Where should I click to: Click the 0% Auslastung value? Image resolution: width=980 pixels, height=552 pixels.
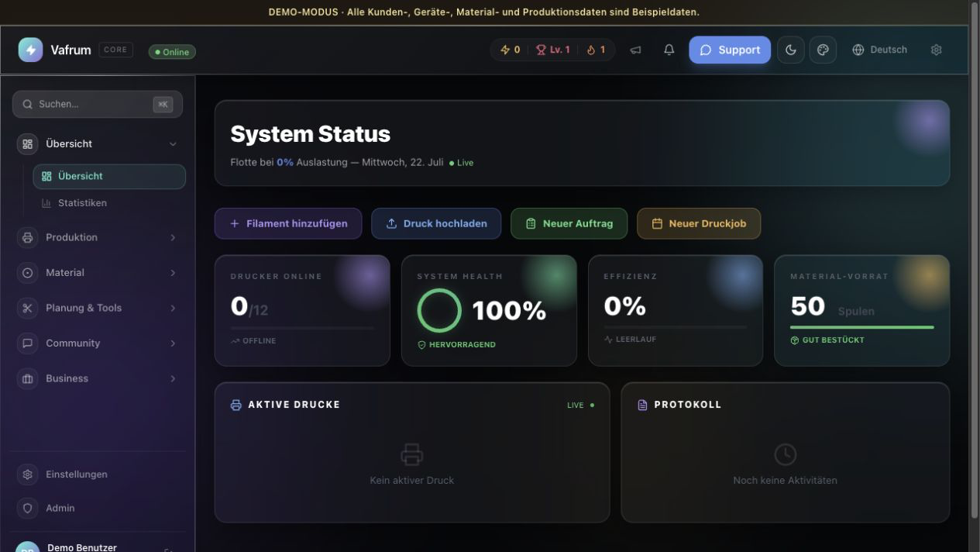coord(285,163)
